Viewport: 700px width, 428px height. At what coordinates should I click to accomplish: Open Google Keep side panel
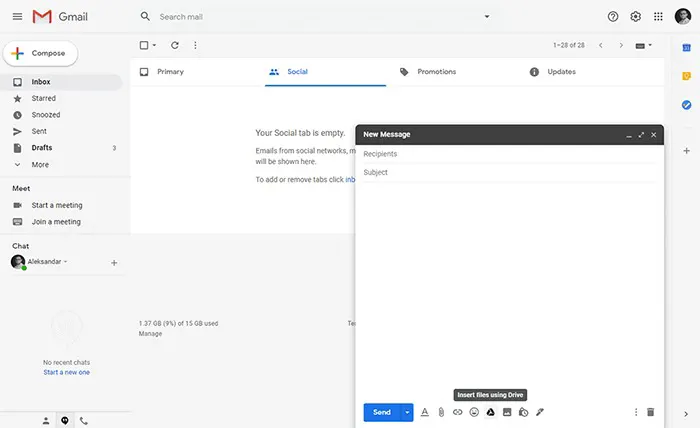click(687, 76)
